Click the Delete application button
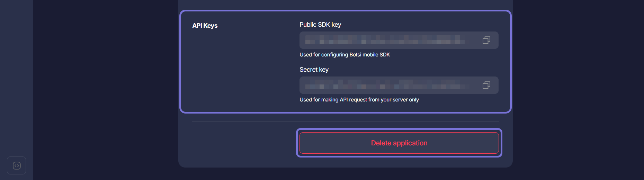 (399, 143)
